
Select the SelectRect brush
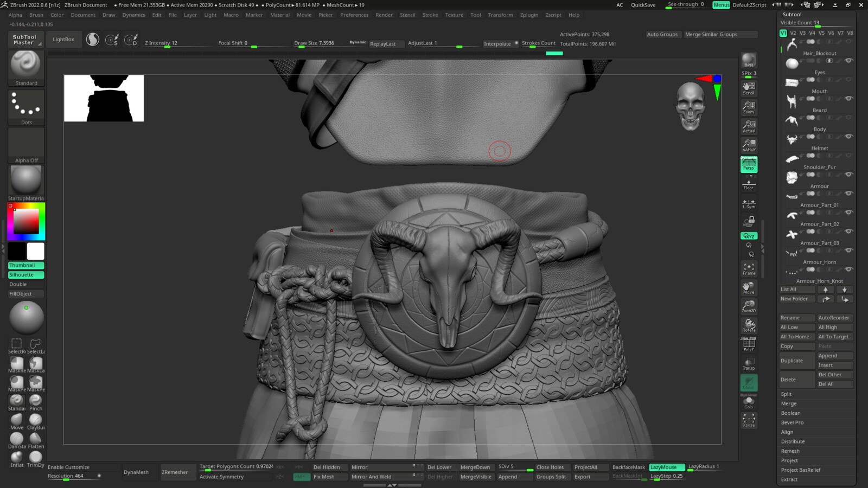coord(17,345)
